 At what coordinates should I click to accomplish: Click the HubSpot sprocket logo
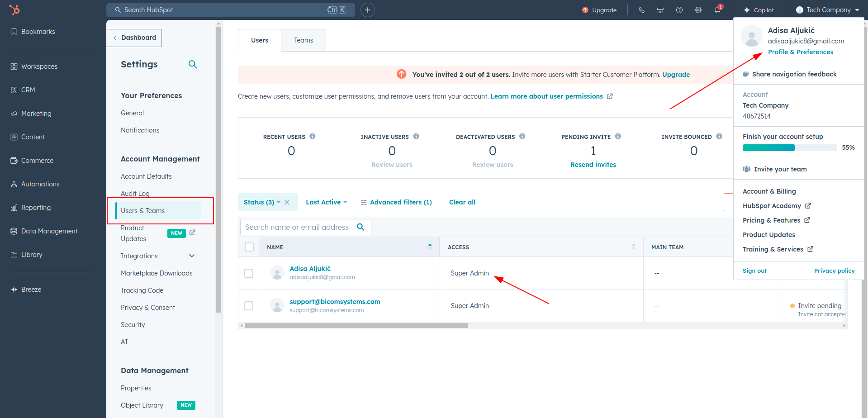(14, 9)
